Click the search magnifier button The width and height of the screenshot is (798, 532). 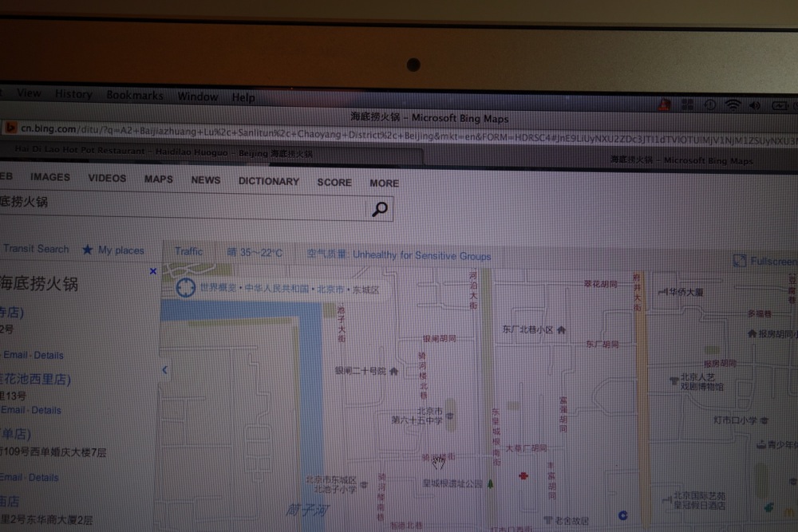[x=380, y=209]
